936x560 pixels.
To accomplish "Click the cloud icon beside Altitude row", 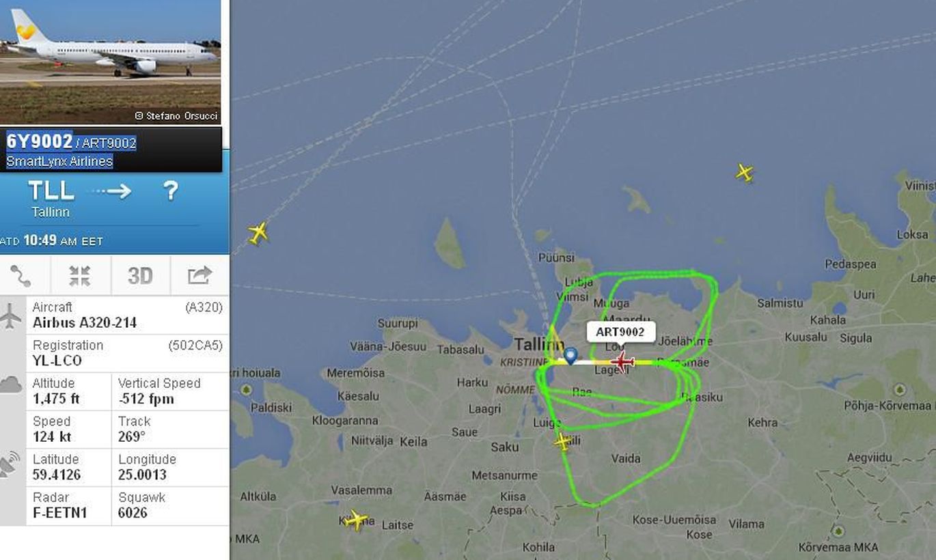I will (x=11, y=384).
